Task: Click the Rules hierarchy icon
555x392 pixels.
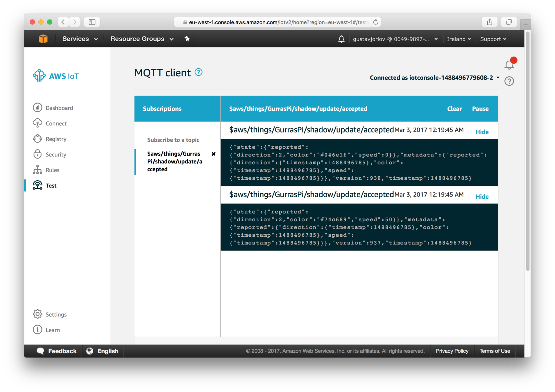Action: [x=37, y=170]
